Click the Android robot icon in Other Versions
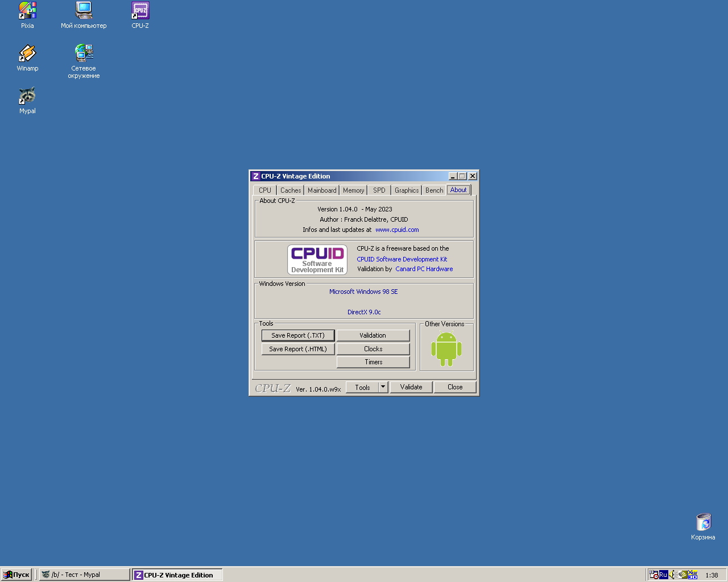The image size is (728, 582). click(x=446, y=349)
